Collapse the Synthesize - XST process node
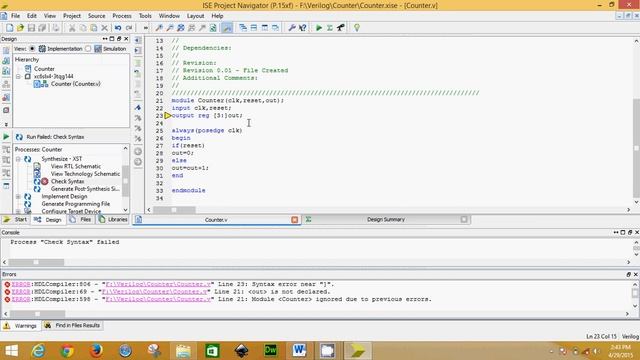640x360 pixels. 18,159
